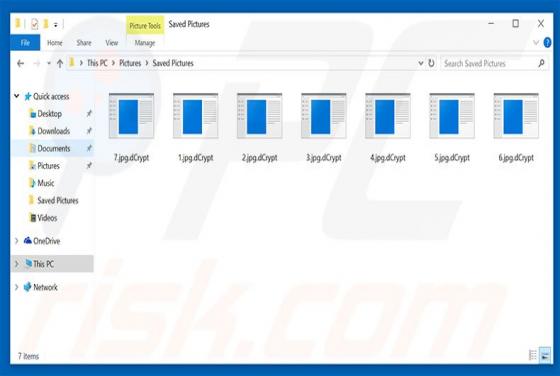560x376 pixels.
Task: Switch to large thumbnails view icon
Action: 545,355
